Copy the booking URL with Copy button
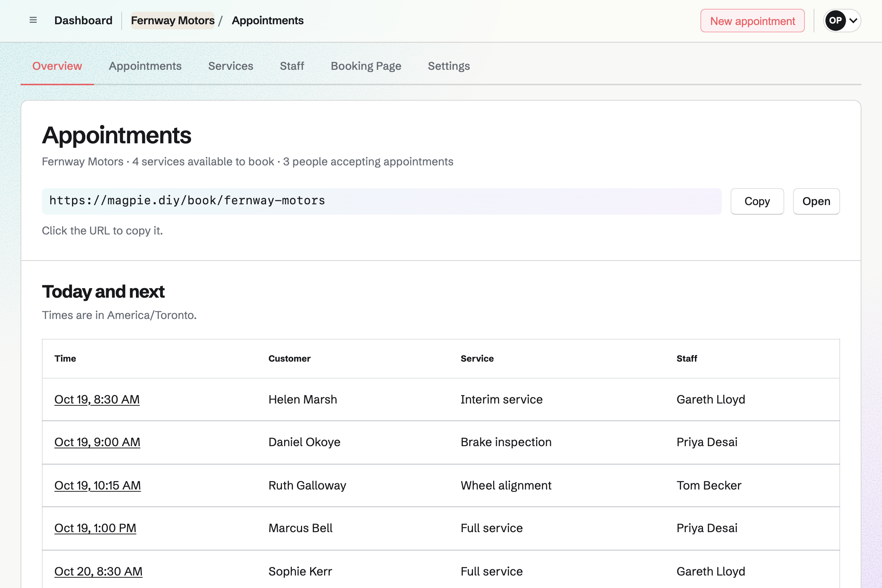Screen dimensions: 882x588 click(x=757, y=201)
